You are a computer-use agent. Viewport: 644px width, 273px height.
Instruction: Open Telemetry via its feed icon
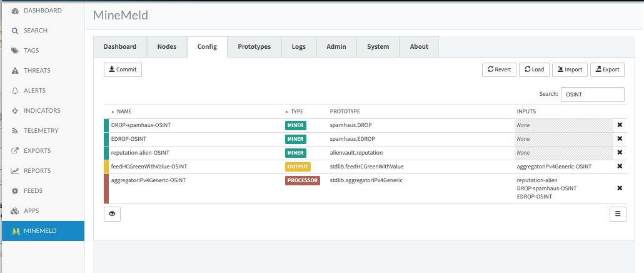[x=15, y=131]
